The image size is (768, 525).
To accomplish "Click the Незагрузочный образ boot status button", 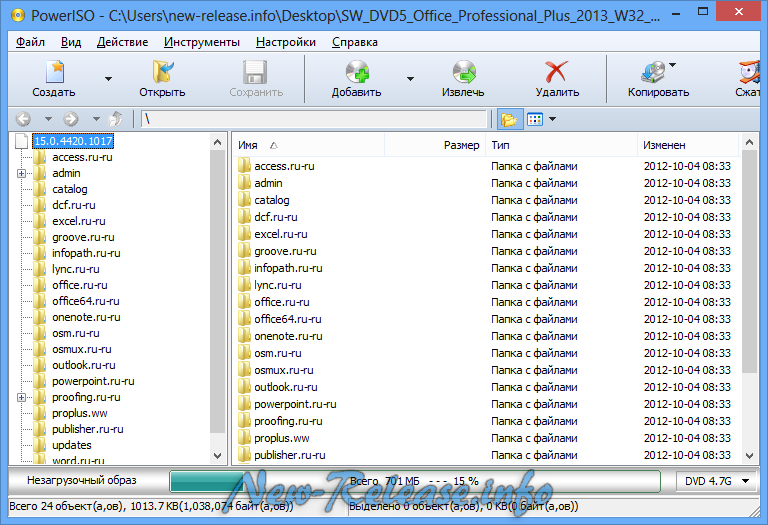I will (x=82, y=480).
